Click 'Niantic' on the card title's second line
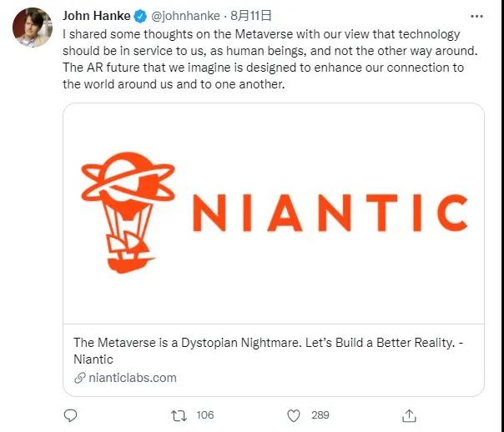 (93, 359)
